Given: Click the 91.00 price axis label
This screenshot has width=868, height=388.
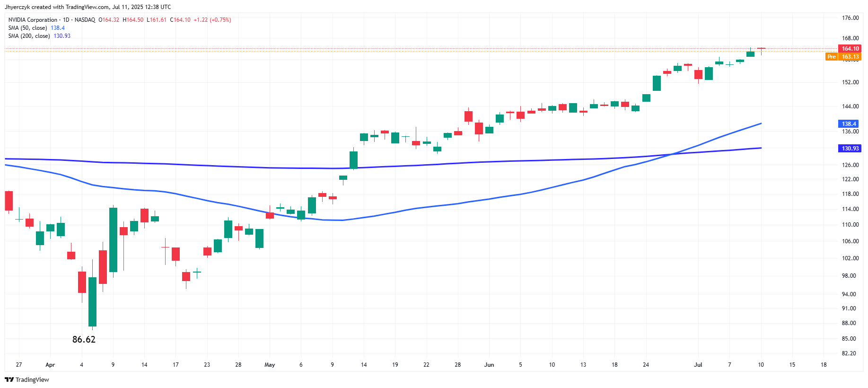Looking at the screenshot, I should click(849, 309).
